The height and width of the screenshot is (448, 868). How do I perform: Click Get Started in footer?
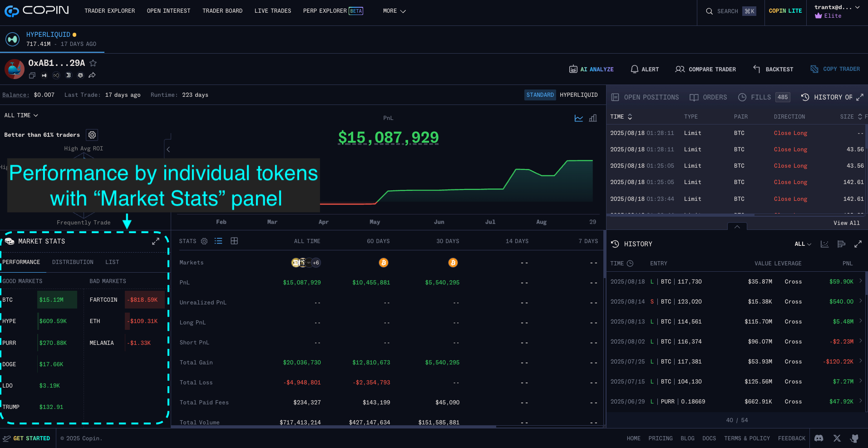pyautogui.click(x=26, y=438)
